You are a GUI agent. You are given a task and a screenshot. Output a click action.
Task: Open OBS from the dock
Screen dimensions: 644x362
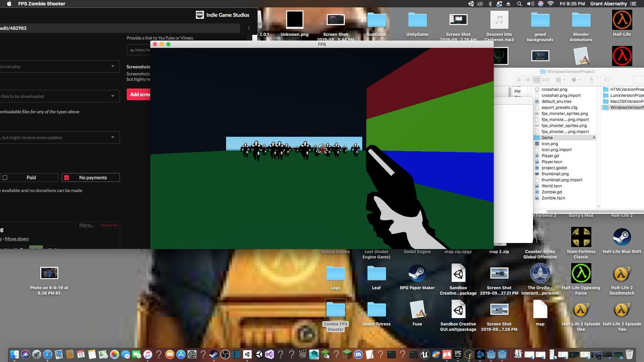point(225,354)
